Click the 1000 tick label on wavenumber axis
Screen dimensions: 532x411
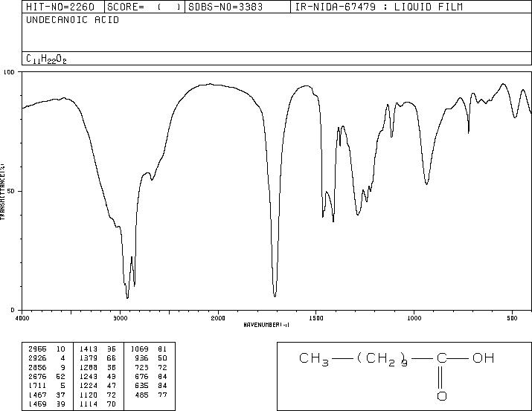(x=414, y=318)
